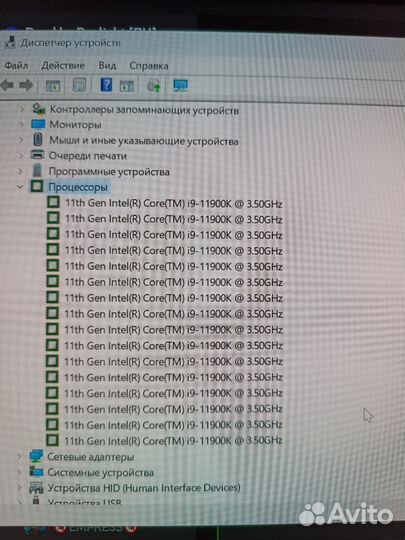Select the Очереди печати label
The width and height of the screenshot is (405, 540).
pos(87,156)
